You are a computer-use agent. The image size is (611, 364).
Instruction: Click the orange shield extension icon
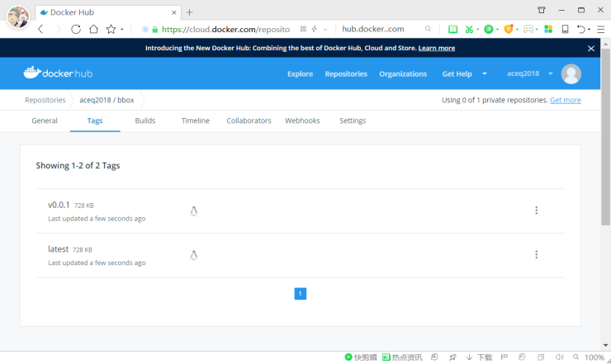coord(508,29)
